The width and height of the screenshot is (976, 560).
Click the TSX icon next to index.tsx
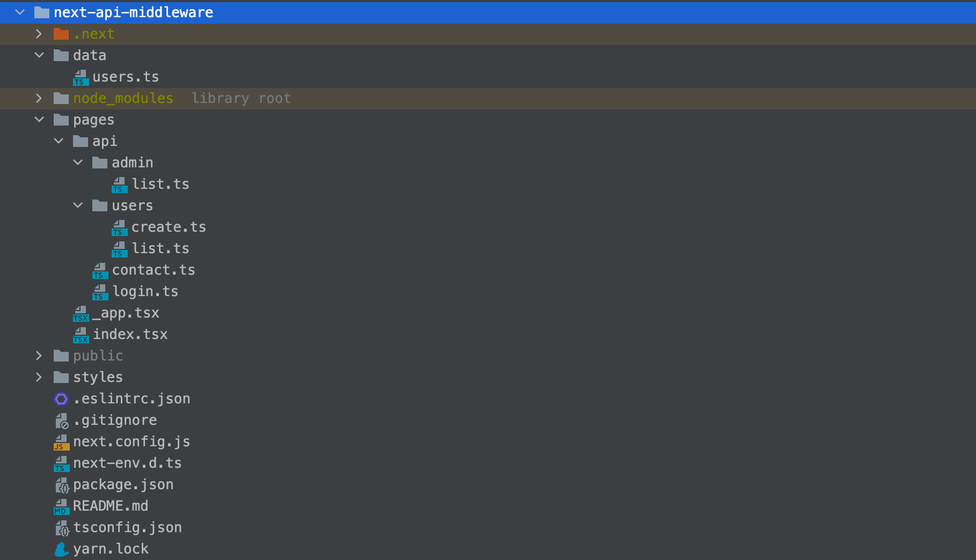80,335
